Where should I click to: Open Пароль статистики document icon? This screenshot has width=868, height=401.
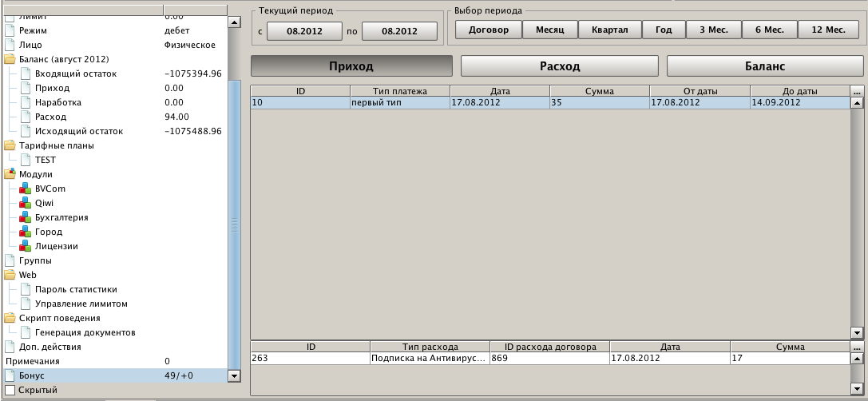(26, 289)
